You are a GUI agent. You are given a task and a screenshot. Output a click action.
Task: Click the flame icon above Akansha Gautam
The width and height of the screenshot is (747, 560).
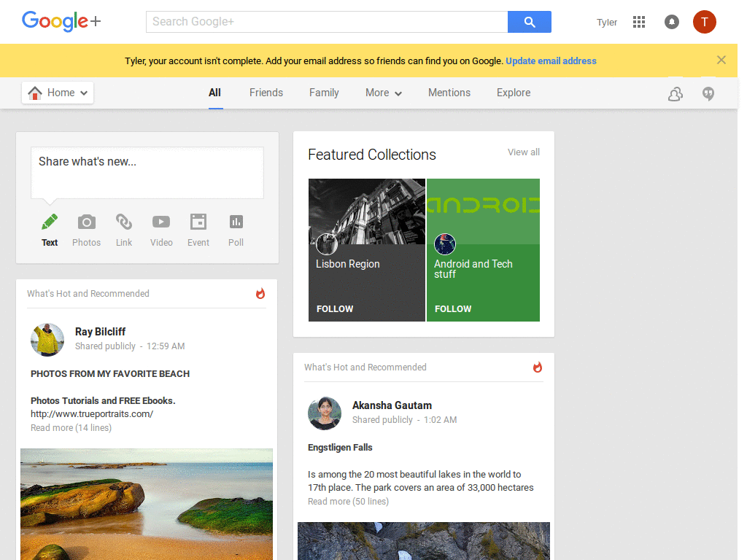point(538,367)
